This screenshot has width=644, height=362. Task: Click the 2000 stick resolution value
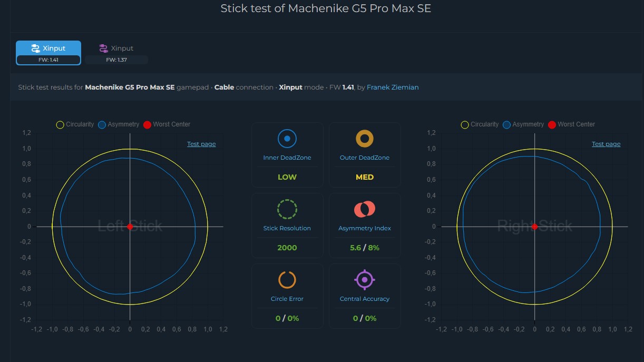(287, 248)
